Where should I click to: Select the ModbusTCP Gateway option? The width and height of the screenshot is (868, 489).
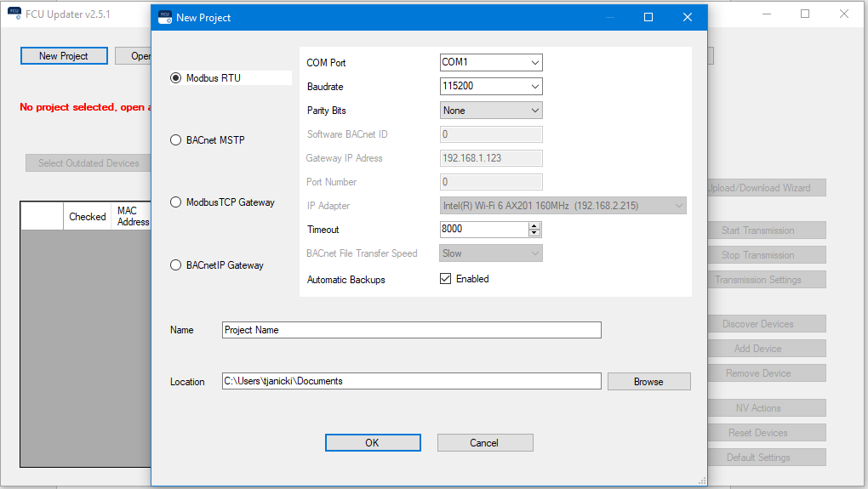coord(176,202)
